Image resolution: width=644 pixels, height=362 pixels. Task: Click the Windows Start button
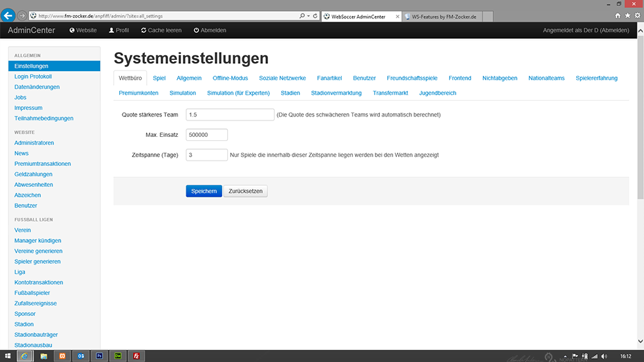coord(6,356)
